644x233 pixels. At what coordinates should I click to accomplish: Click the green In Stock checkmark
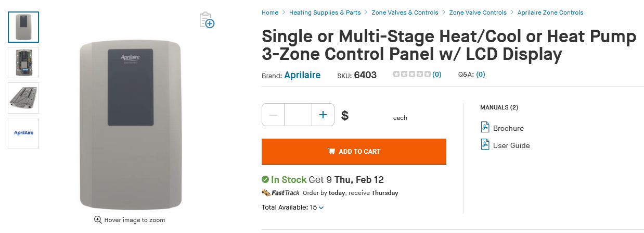265,180
